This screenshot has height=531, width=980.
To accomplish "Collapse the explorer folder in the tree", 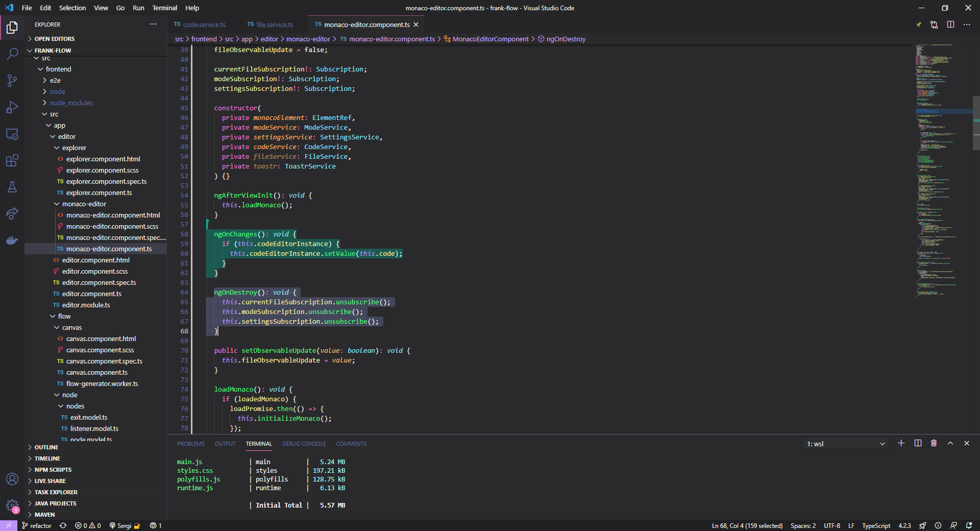I will click(x=75, y=148).
